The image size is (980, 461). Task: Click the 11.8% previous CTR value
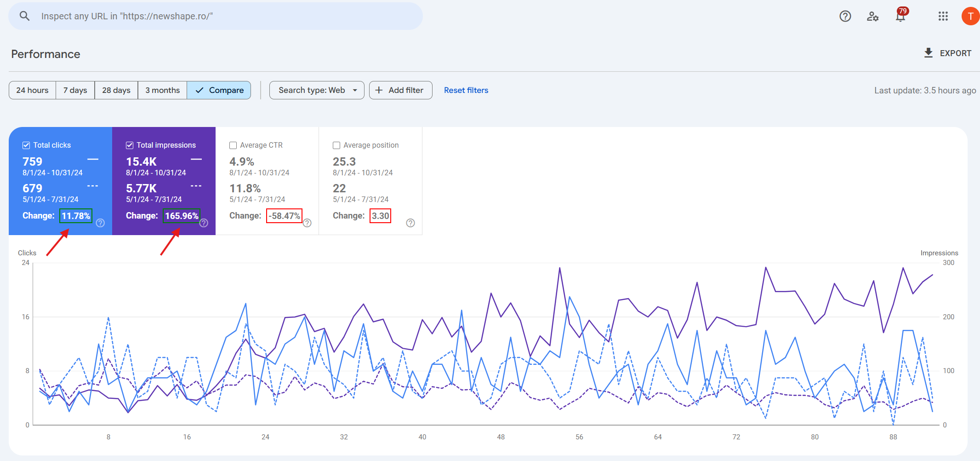click(245, 188)
